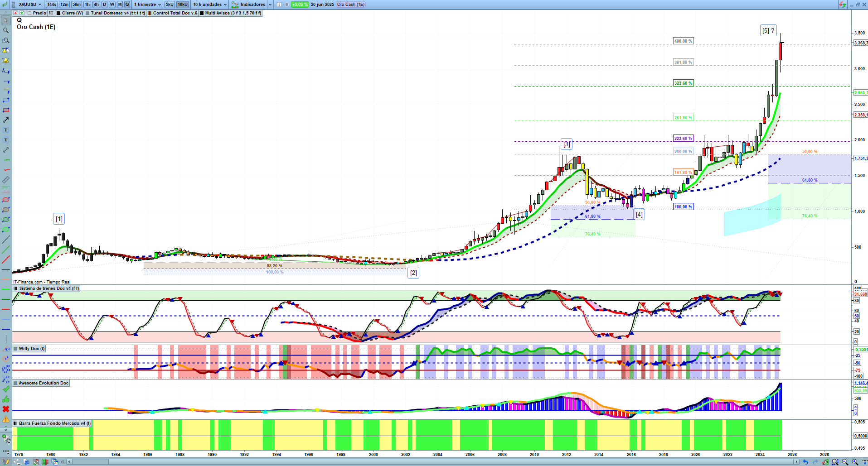This screenshot has width=868, height=466.
Task: Toggle the 10kU units button
Action: (183, 5)
